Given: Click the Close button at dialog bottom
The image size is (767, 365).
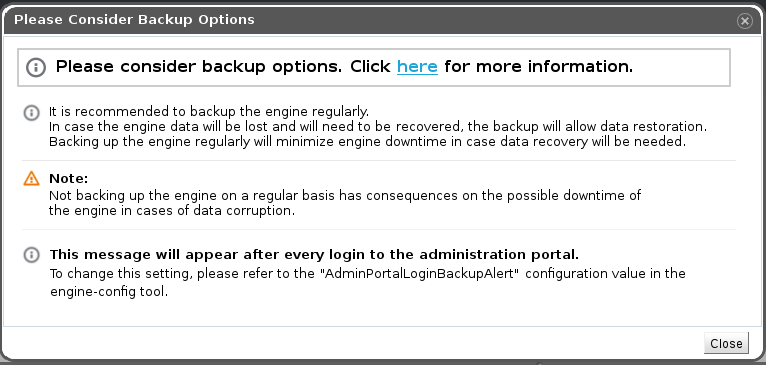Looking at the screenshot, I should 726,343.
